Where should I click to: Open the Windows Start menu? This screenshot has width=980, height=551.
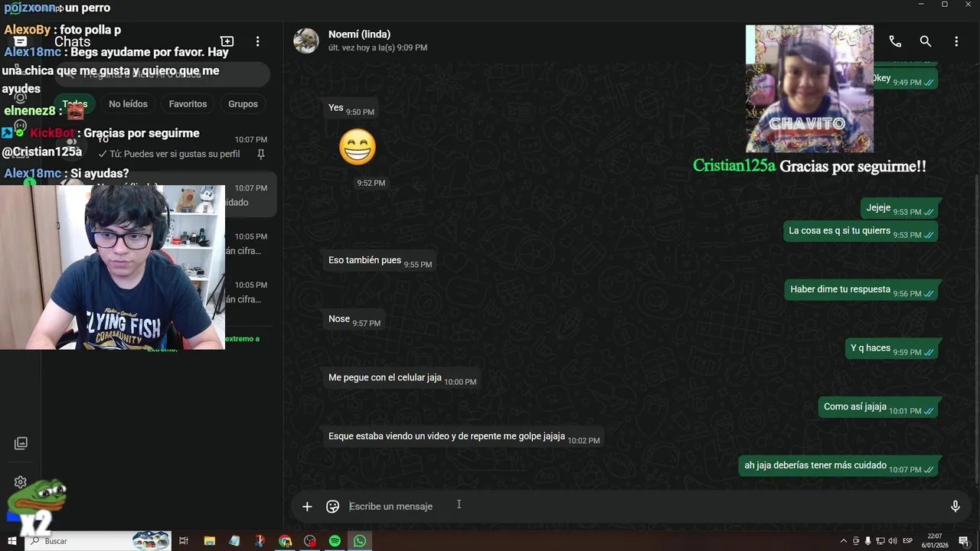(12, 541)
